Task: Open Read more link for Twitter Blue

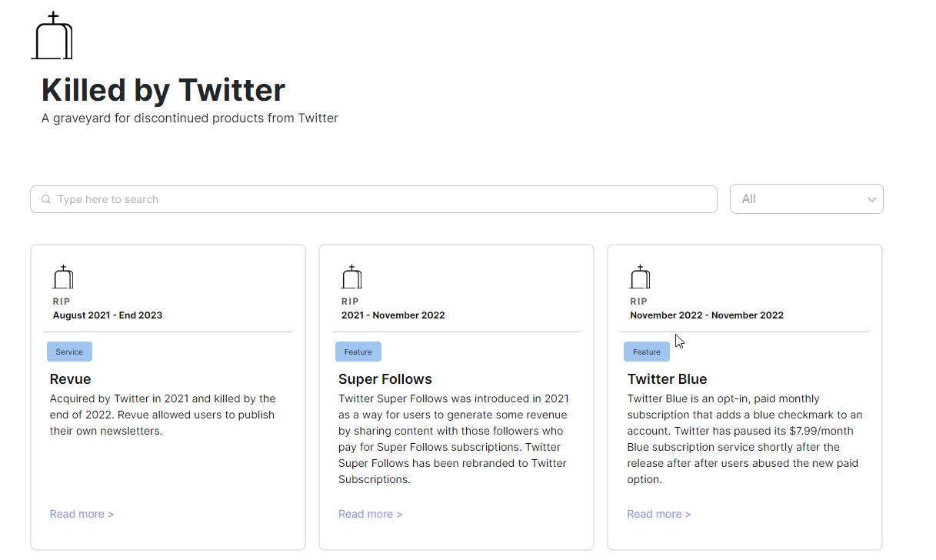Action: 659,514
